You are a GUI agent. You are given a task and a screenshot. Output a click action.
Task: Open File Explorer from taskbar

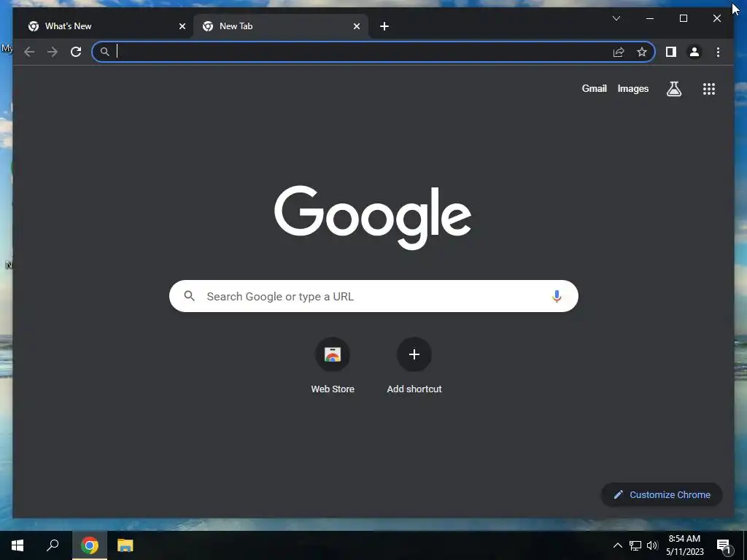125,545
